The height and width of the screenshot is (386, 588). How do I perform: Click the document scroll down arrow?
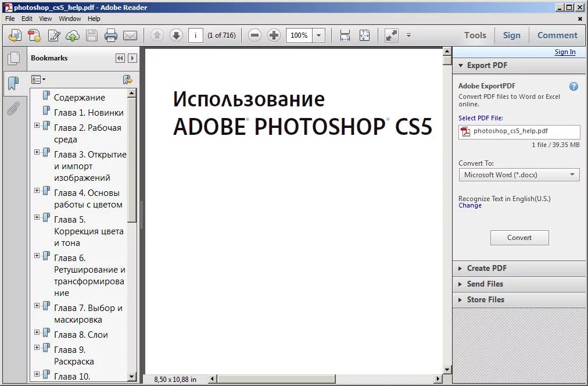[447, 370]
